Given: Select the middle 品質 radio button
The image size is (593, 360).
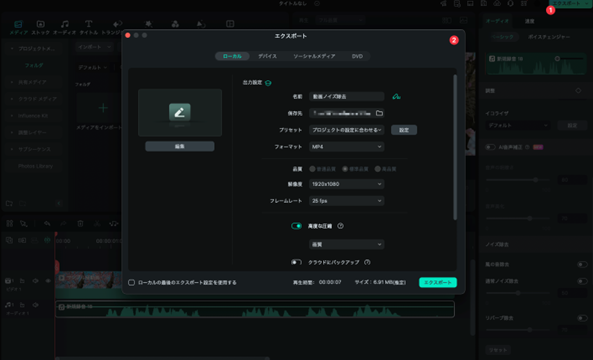Looking at the screenshot, I should click(x=345, y=169).
